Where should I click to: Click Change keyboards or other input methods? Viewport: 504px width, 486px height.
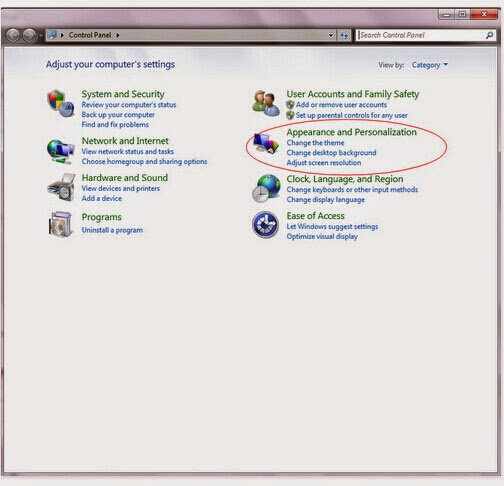(x=352, y=190)
